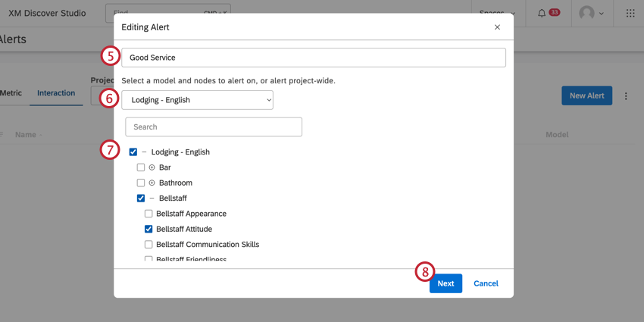Click the Next button
644x322 pixels.
click(445, 283)
